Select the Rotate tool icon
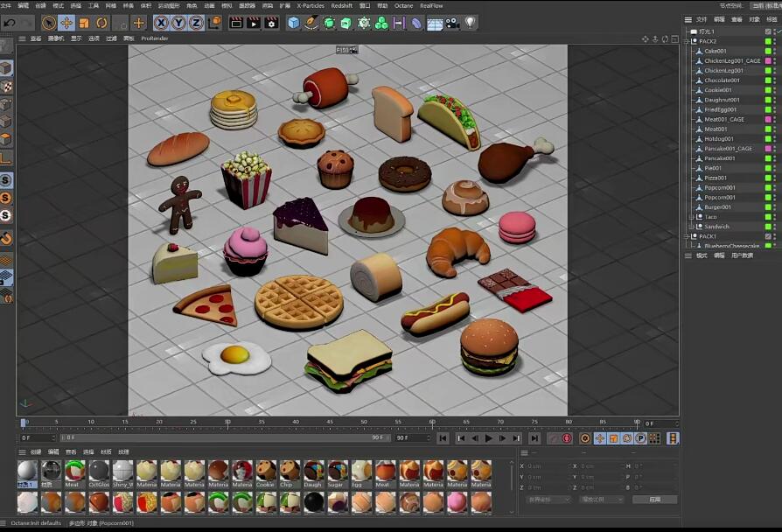Viewport: 782px width, 532px height. (101, 23)
